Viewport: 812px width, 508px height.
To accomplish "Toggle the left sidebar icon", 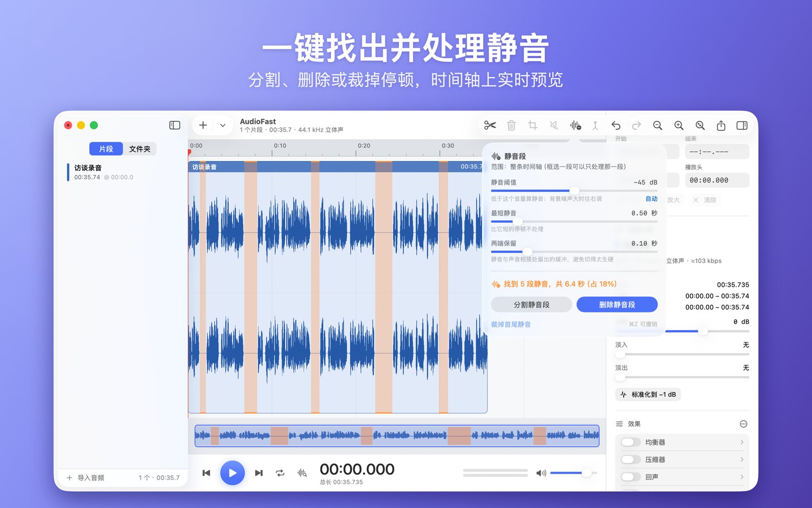I will coord(175,125).
